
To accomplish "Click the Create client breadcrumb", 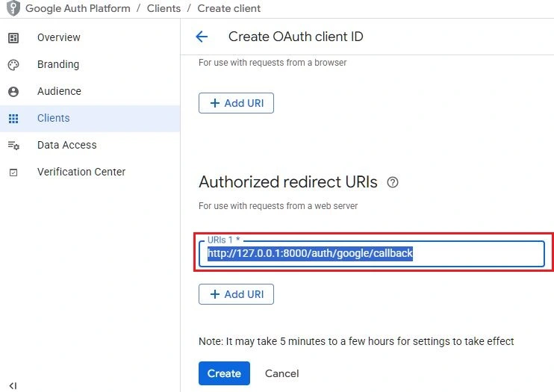I will coord(229,8).
